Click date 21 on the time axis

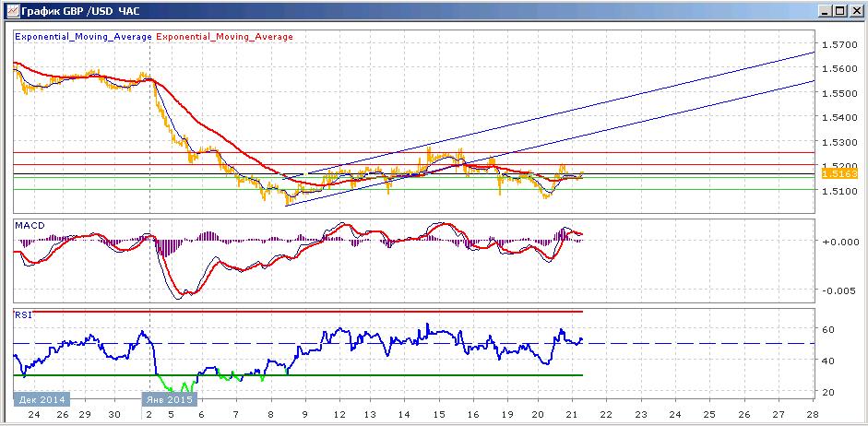[572, 414]
